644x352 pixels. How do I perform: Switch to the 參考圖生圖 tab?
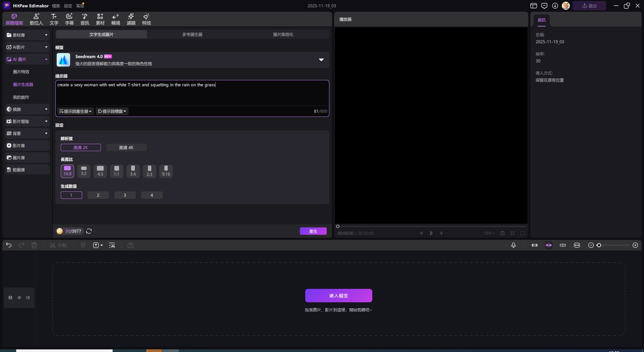[192, 35]
